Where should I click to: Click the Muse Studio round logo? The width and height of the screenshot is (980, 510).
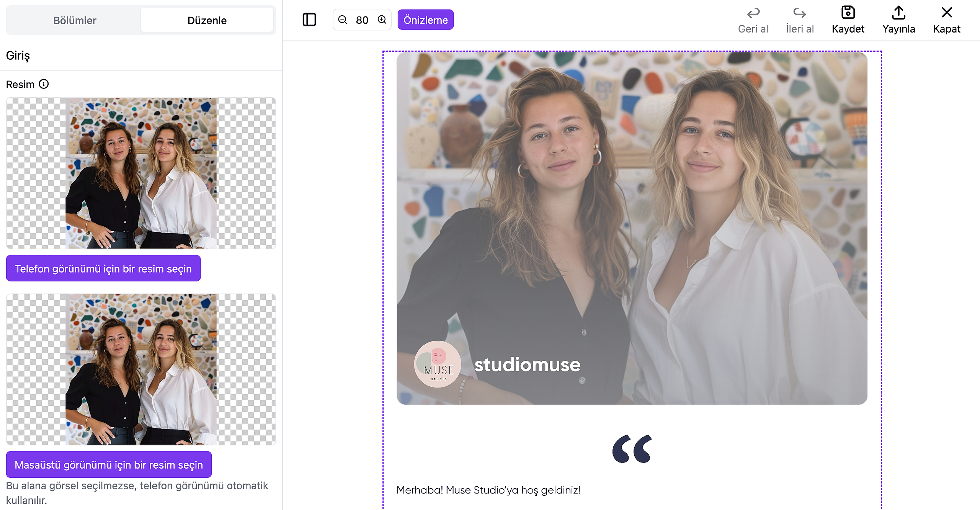pos(437,364)
